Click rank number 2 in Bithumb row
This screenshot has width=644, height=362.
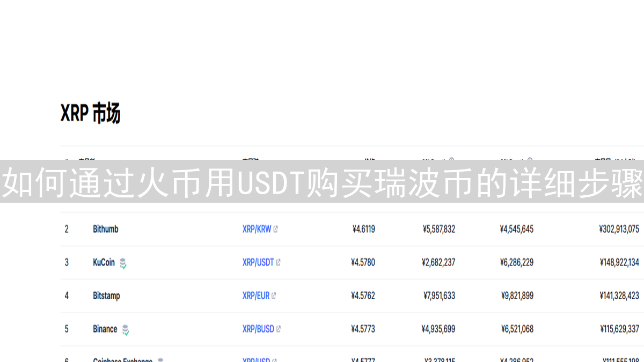coord(67,229)
